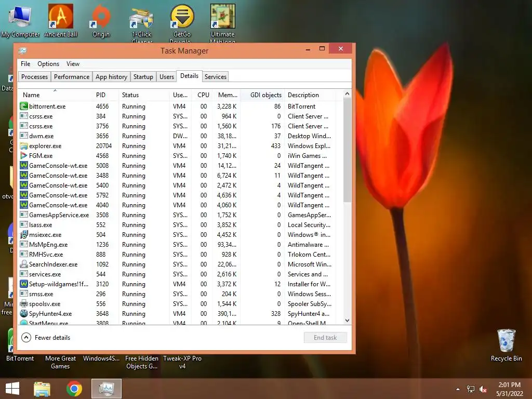The height and width of the screenshot is (399, 532).
Task: Click the scrollbar down arrow
Action: pyautogui.click(x=347, y=320)
